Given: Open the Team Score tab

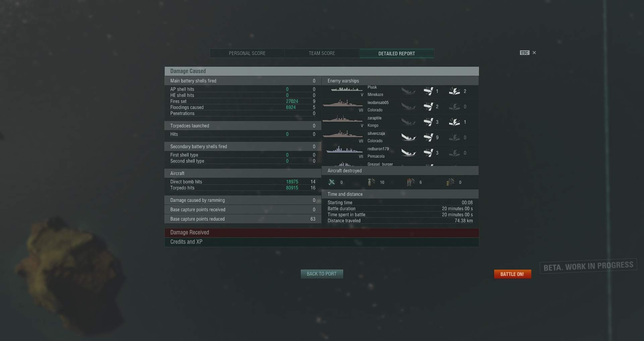Looking at the screenshot, I should tap(322, 53).
